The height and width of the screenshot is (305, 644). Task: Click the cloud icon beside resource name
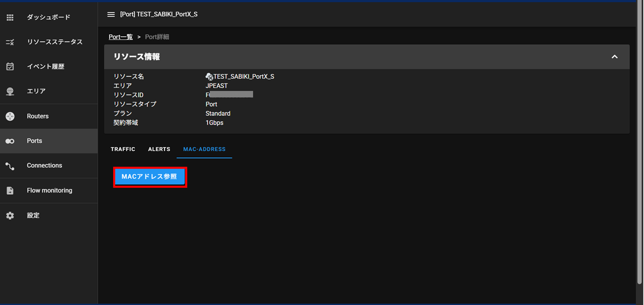pos(209,77)
